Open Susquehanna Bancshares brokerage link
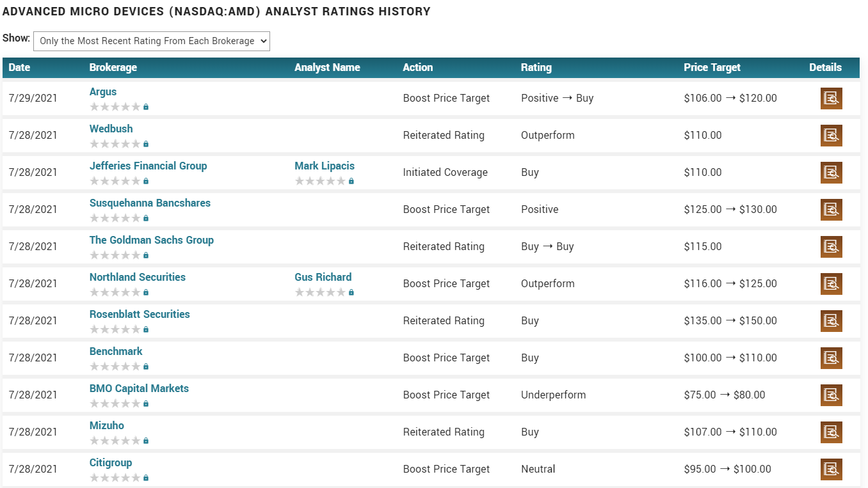Viewport: 868px width, 488px height. click(150, 203)
